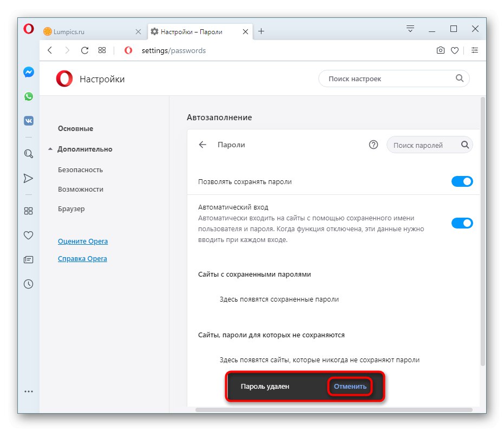Screen dimensions: 504x431
Task: Open a new tab with plus
Action: [x=261, y=31]
